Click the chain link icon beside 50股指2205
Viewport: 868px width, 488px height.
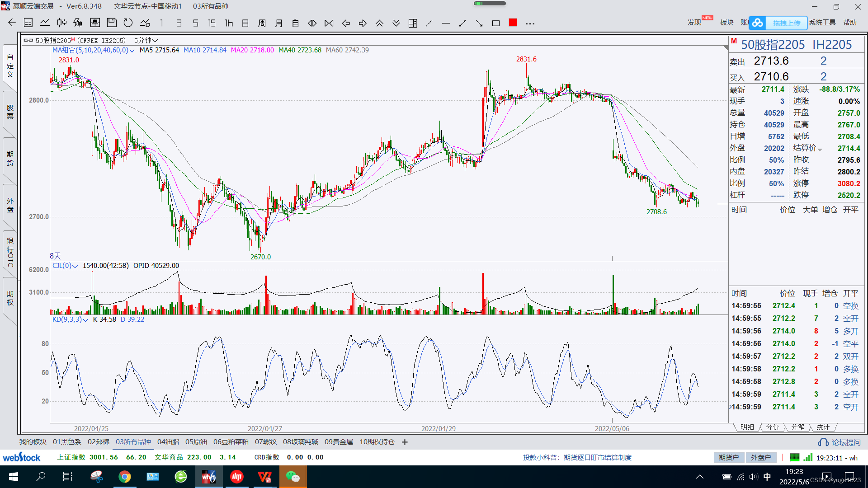[28, 40]
